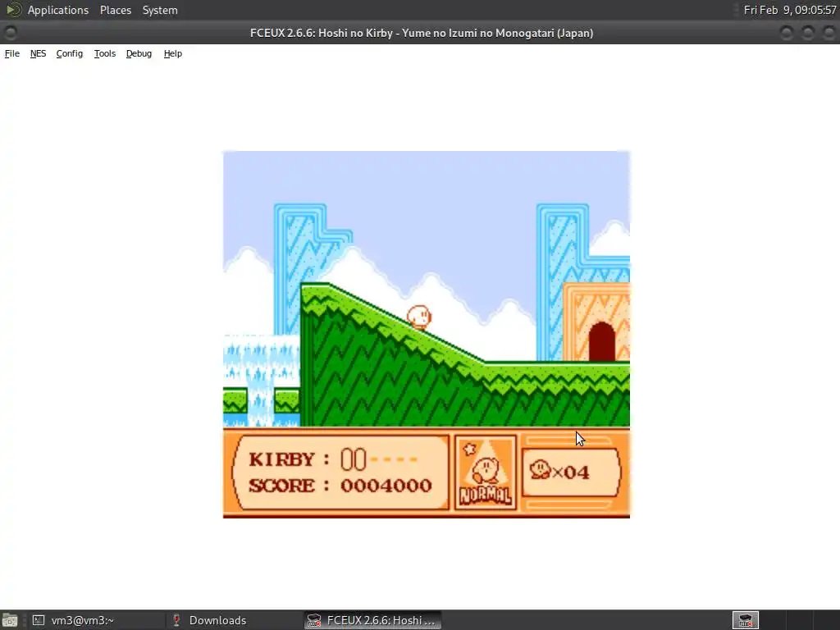Click the show desktop icon in taskbar
Viewport: 840px width, 630px height.
pyautogui.click(x=10, y=620)
